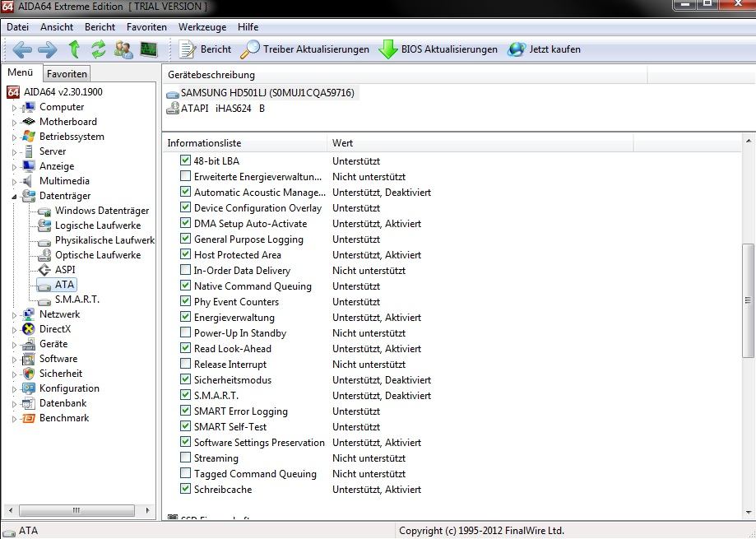Go forward with the blue right arrow
The width and height of the screenshot is (756, 539).
point(47,49)
